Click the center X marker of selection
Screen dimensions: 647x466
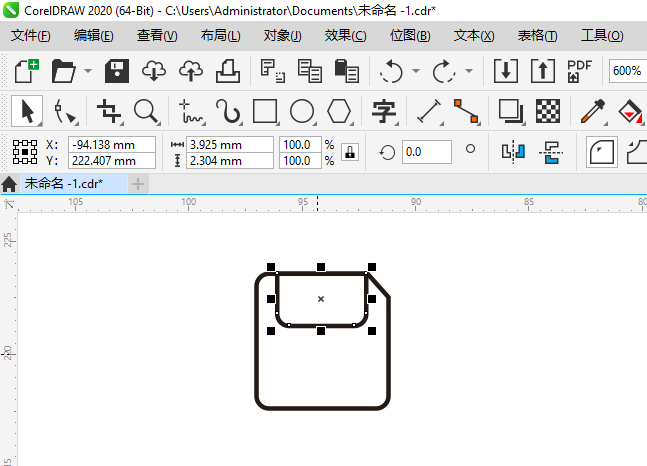(321, 299)
